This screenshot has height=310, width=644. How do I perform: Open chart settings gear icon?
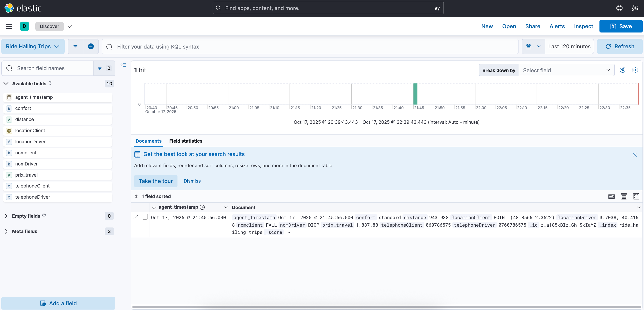point(634,70)
